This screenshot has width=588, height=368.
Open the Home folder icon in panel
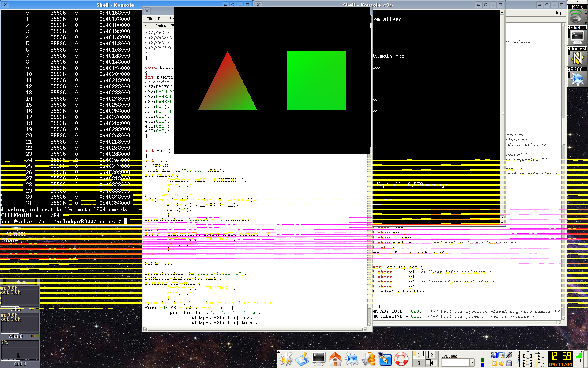point(335,359)
